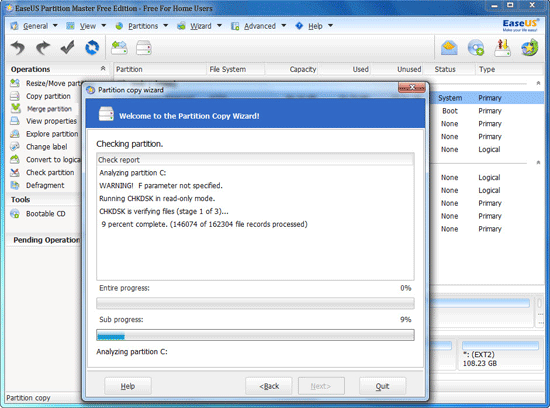Image resolution: width=550 pixels, height=408 pixels.
Task: Click the Resize/Move disk toolbar icon with arrows
Action: click(x=119, y=48)
